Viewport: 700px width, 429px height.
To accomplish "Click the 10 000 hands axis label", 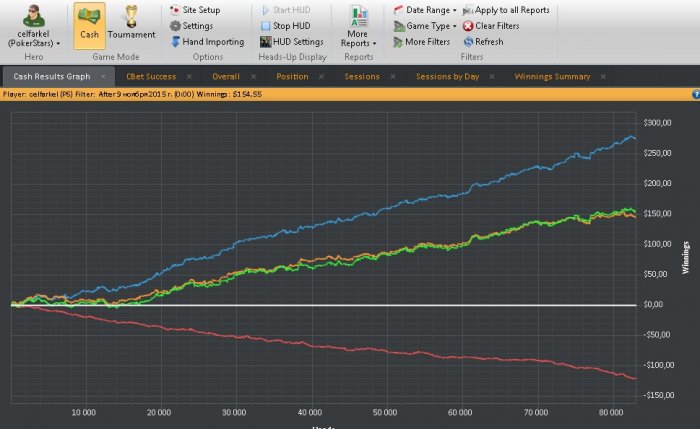I will coord(83,412).
